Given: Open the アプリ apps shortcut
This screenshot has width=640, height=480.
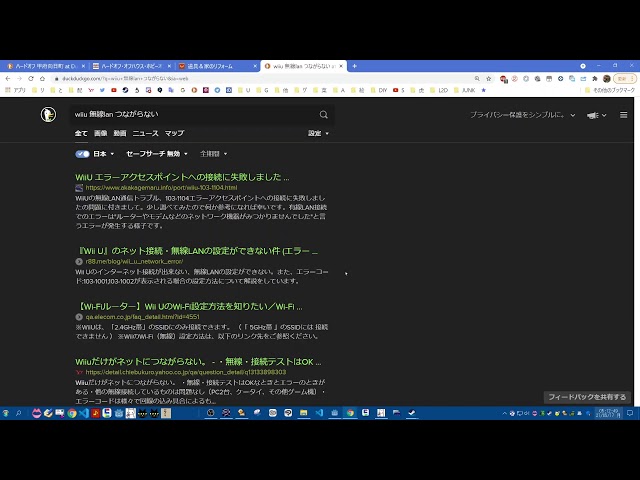Looking at the screenshot, I should [x=15, y=90].
